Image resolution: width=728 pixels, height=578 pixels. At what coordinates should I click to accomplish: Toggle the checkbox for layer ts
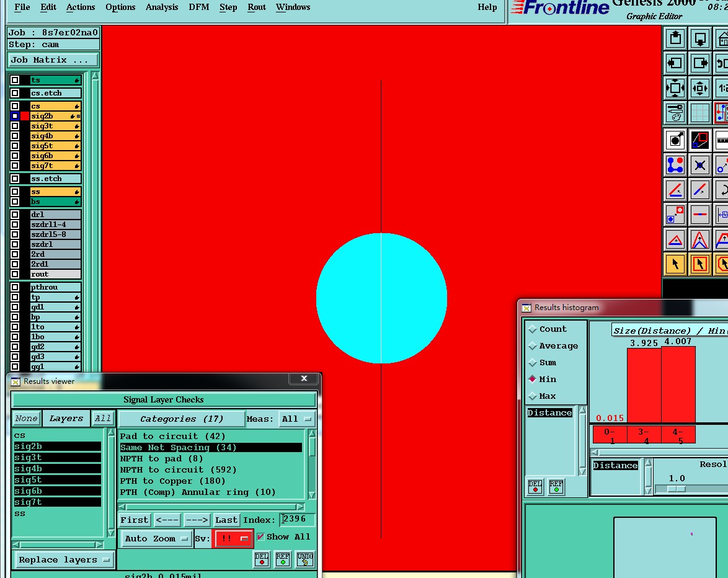coord(15,80)
